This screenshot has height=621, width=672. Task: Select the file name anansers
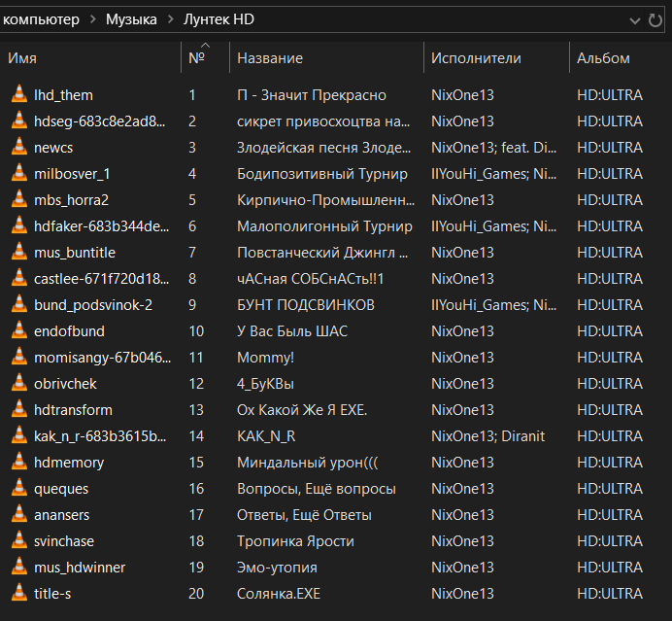click(61, 515)
